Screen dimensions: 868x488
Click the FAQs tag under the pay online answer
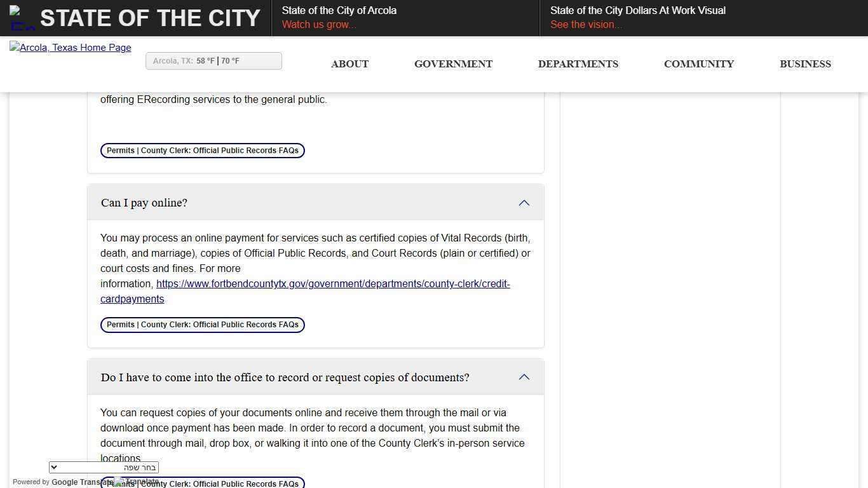coord(202,325)
